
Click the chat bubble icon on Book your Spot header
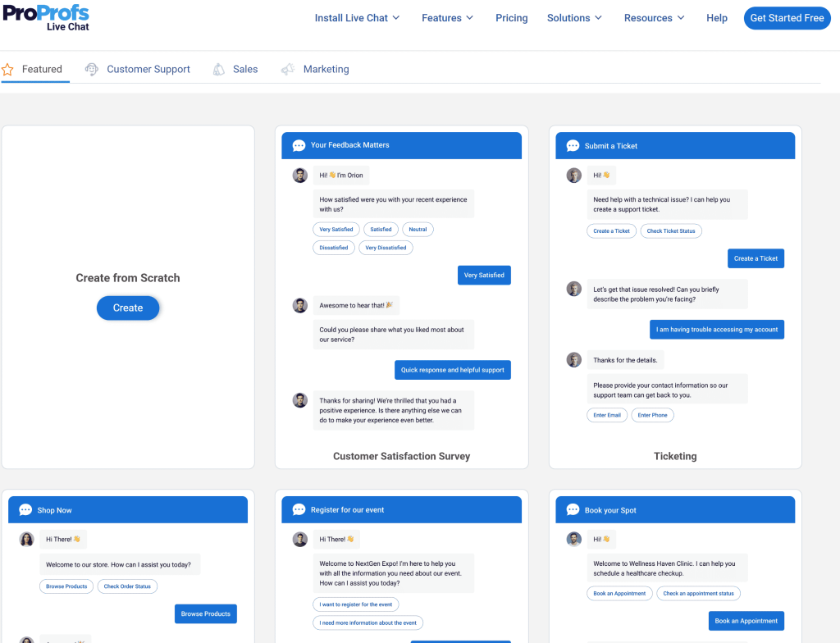(572, 508)
